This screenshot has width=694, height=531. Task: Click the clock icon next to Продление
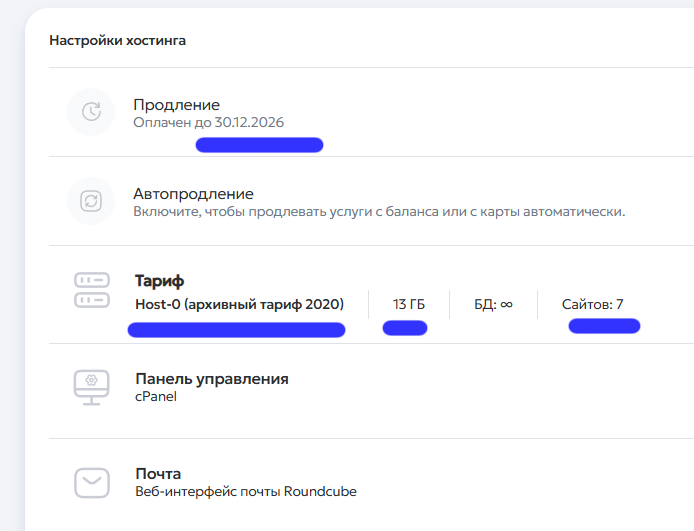(91, 112)
